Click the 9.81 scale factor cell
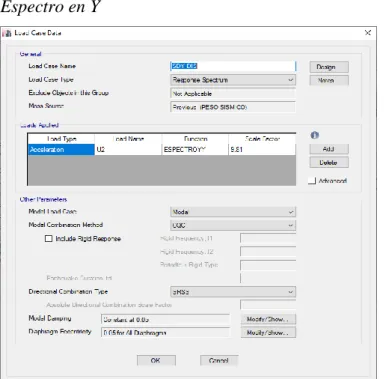The image size is (386, 379). [x=262, y=150]
